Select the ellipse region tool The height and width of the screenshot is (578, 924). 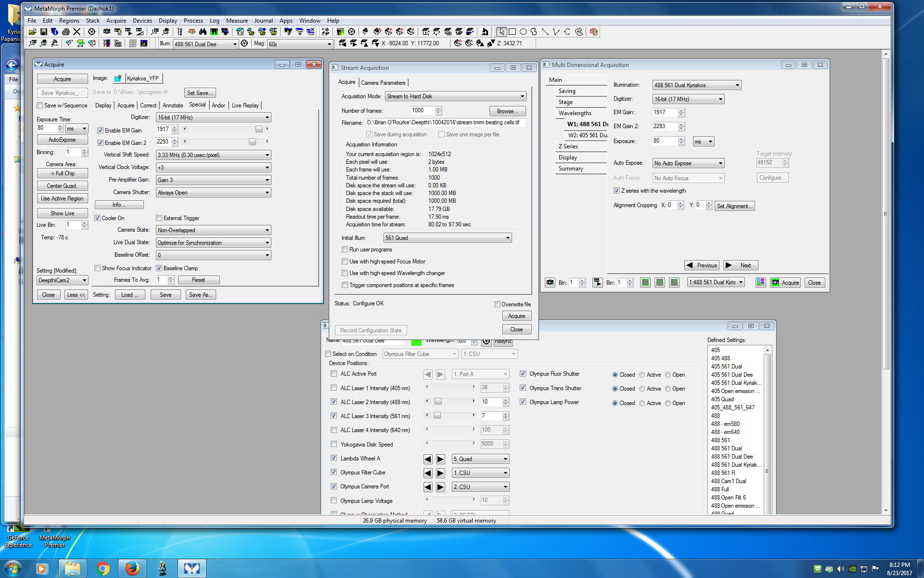coord(523,32)
